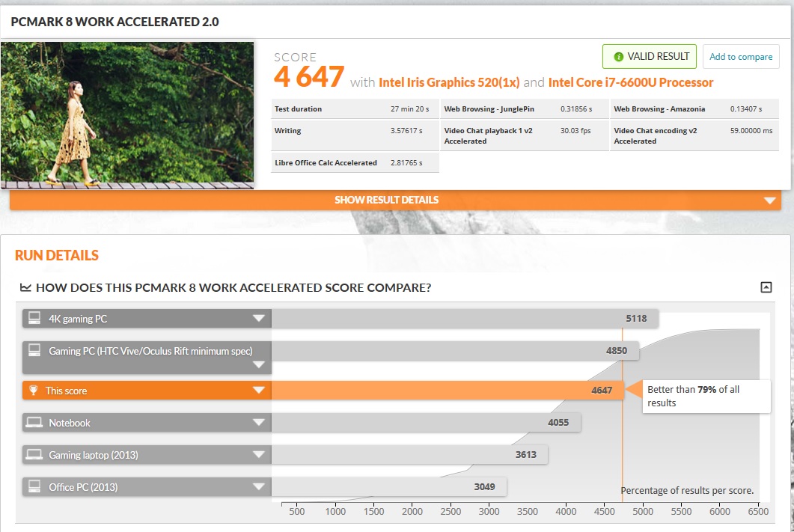Click the chart icon before the comparison heading
Screen dimensions: 794x532
click(25, 287)
